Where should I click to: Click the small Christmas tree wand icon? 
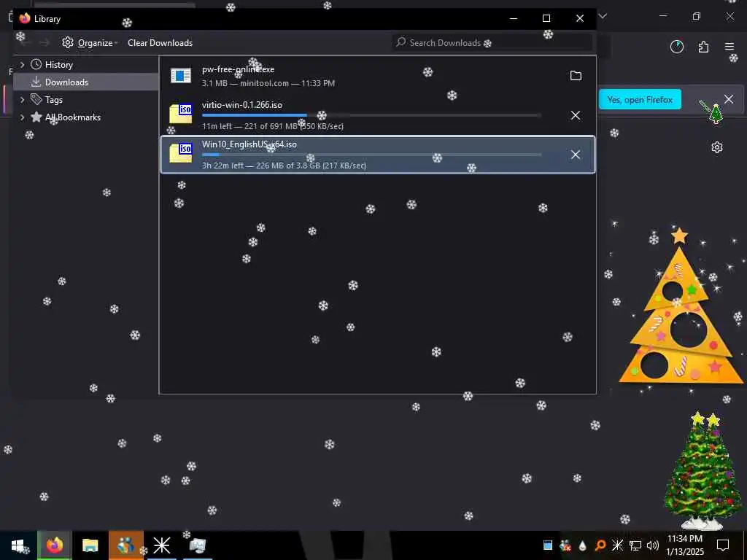(711, 111)
